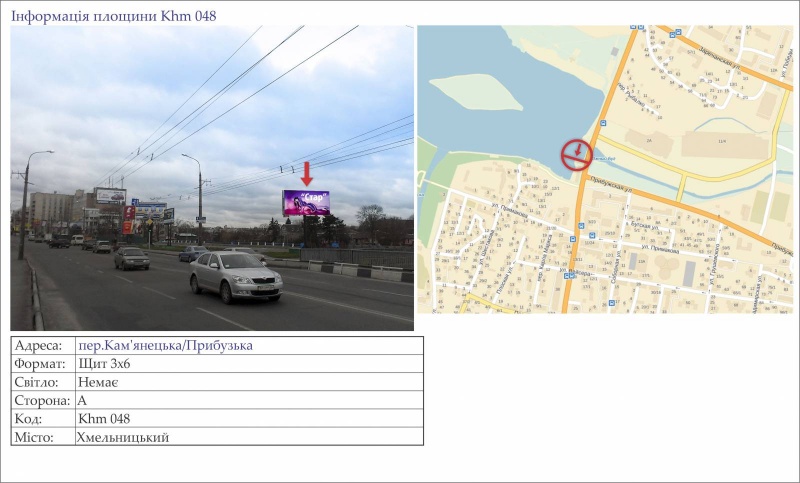Viewport: 800px width, 483px height.
Task: Click the title "Інформація площини Khm 048"
Action: (x=113, y=16)
